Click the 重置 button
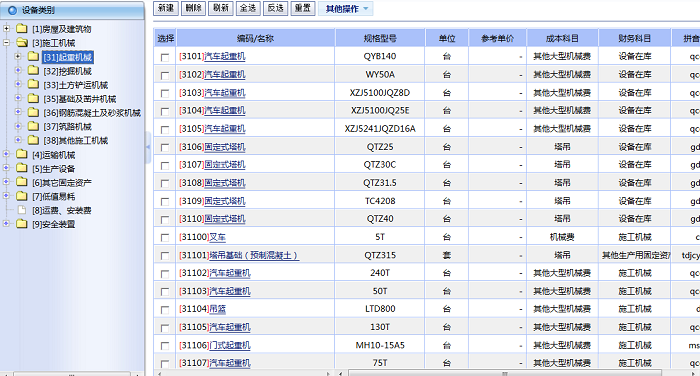Image resolution: width=700 pixels, height=376 pixels. (303, 8)
